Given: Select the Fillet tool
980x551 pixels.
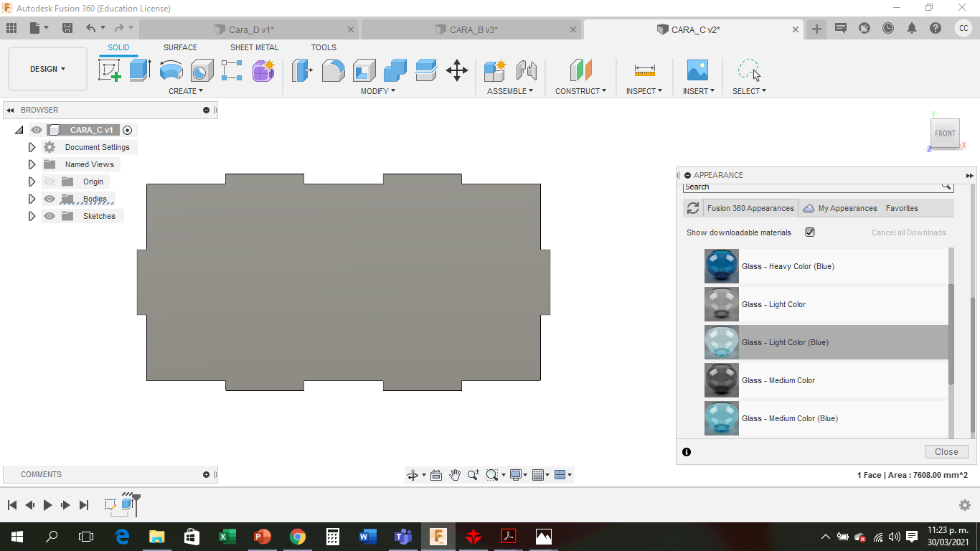Looking at the screenshot, I should coord(333,70).
